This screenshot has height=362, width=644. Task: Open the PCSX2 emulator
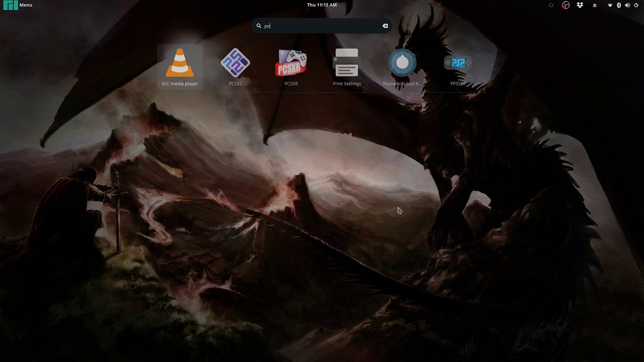(x=235, y=67)
